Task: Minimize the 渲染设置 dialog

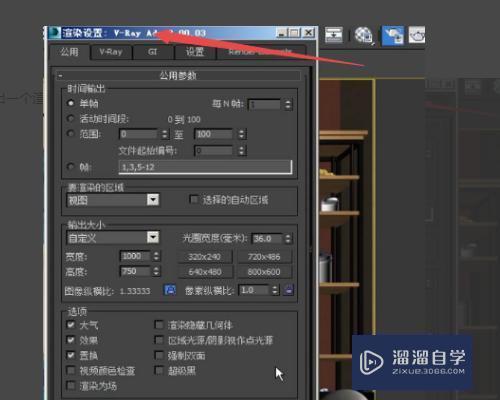Action: pos(282,33)
